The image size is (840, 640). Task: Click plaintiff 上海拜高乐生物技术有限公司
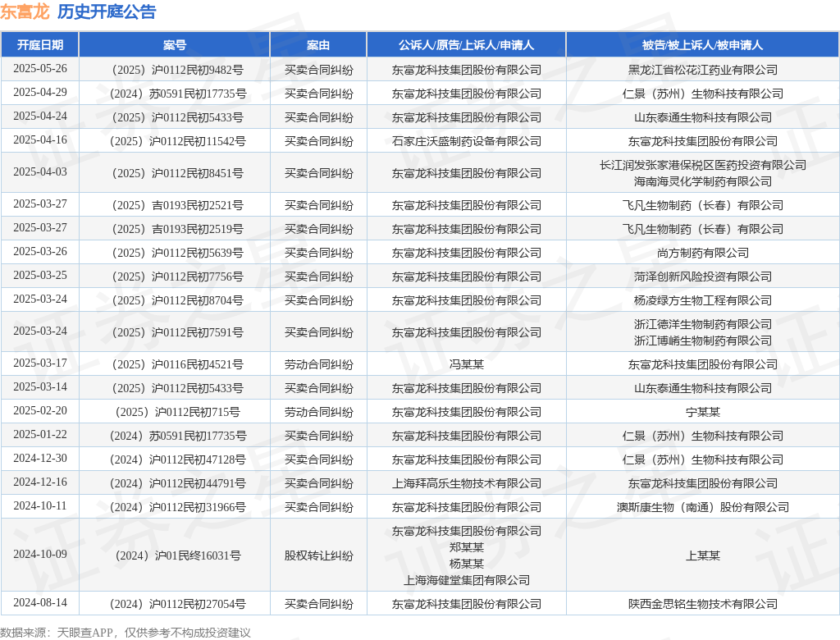pyautogui.click(x=466, y=483)
